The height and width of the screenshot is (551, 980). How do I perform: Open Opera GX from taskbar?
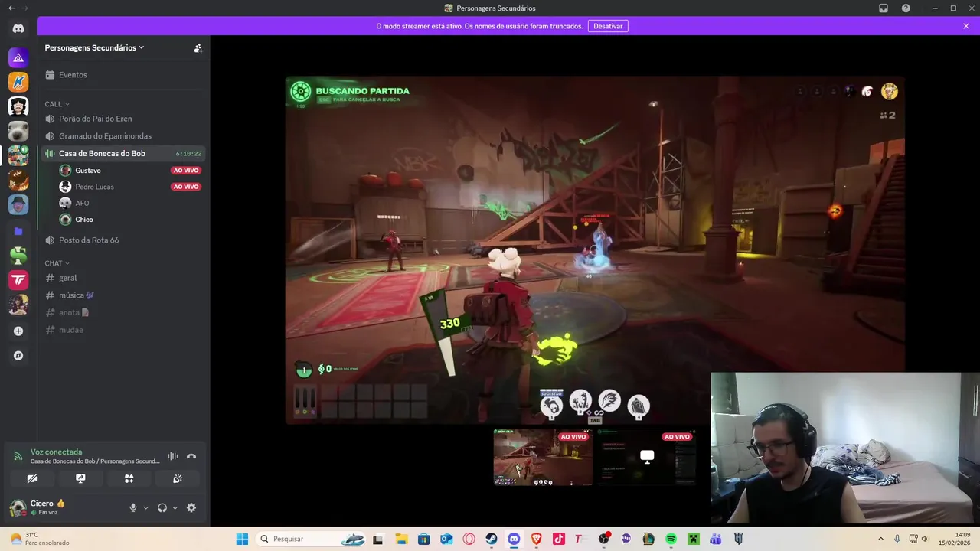coord(469,539)
